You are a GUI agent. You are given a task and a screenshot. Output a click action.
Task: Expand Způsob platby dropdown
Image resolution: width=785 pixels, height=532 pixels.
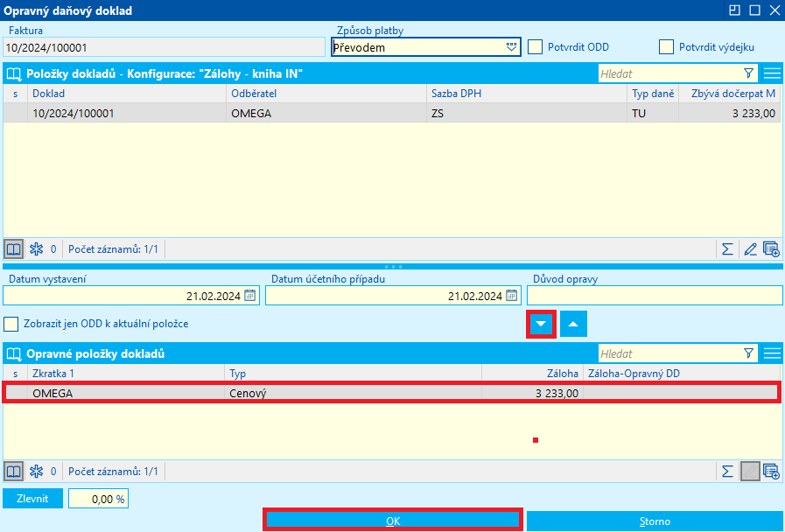[511, 47]
